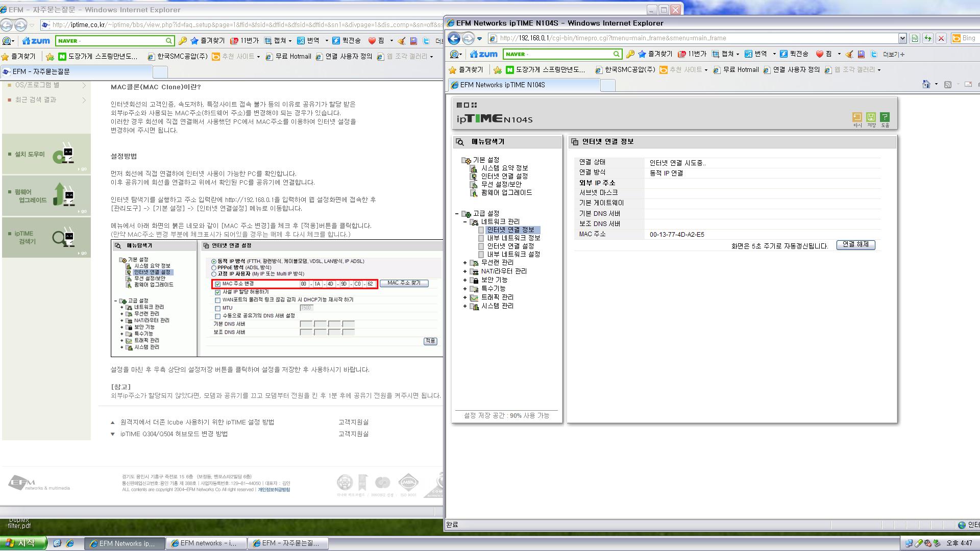This screenshot has height=551, width=980.
Task: Click the zum logo in the router window toolbar
Action: [483, 54]
